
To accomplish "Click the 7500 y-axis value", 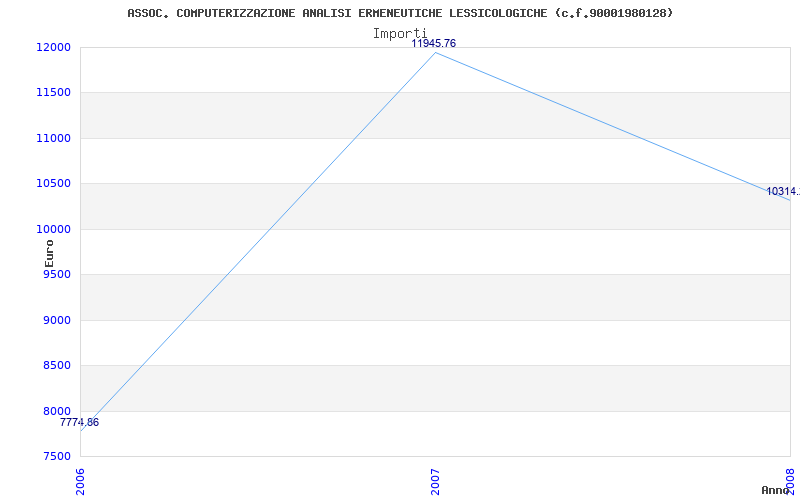I will pos(56,457).
